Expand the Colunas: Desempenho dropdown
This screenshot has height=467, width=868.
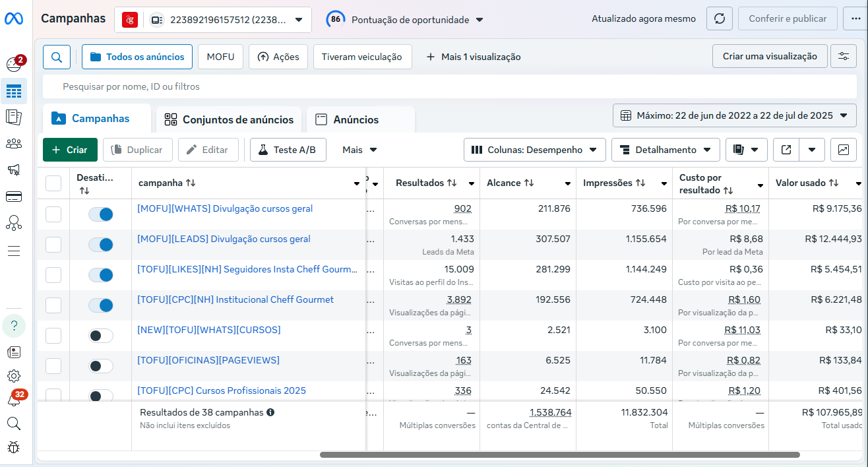534,150
